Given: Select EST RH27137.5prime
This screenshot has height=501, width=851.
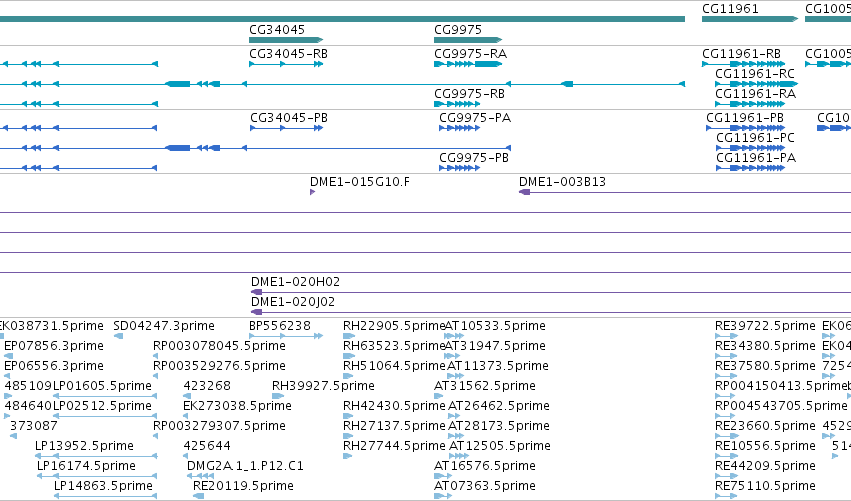Looking at the screenshot, I should pyautogui.click(x=394, y=426).
